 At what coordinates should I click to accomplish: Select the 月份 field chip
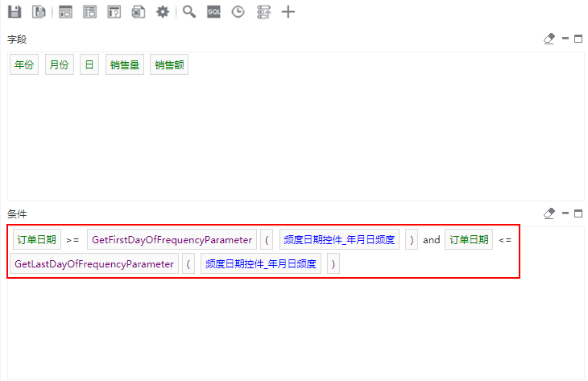tap(60, 65)
